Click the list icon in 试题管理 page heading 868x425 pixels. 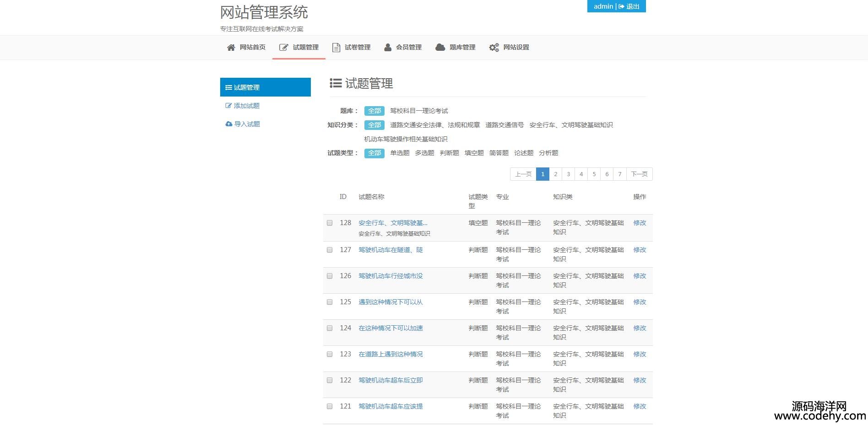tap(336, 83)
